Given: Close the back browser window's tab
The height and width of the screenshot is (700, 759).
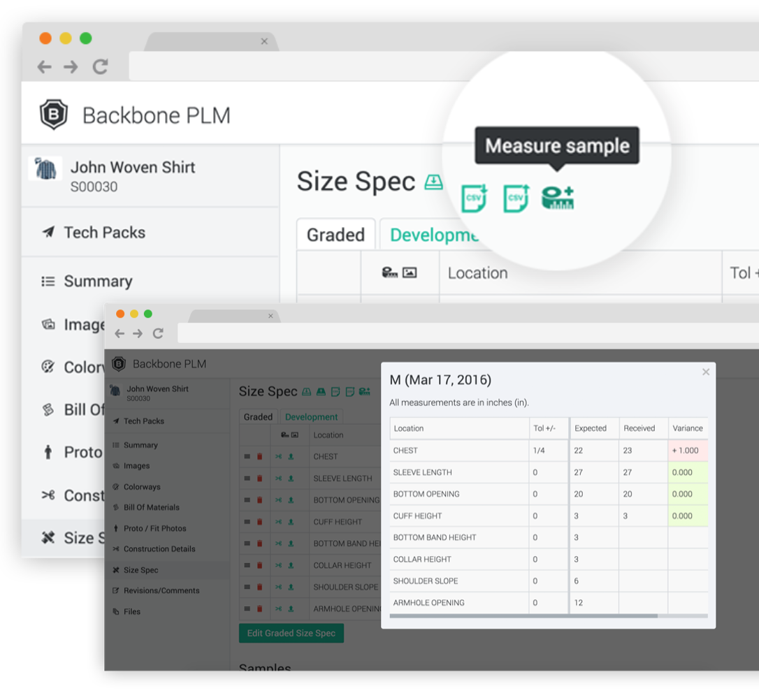Looking at the screenshot, I should pos(264,41).
